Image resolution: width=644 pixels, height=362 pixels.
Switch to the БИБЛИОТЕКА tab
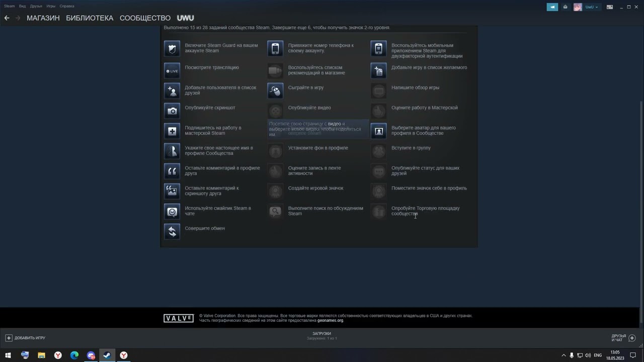pos(90,18)
